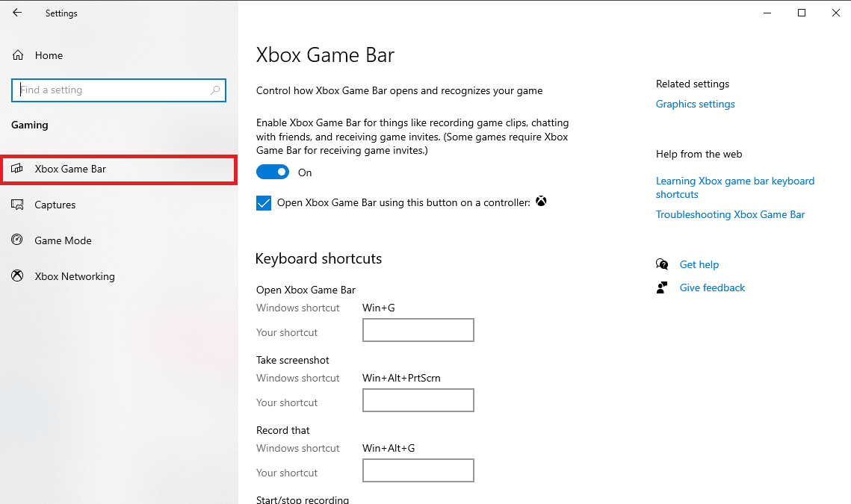This screenshot has width=851, height=504.
Task: Click the Give feedback link
Action: 712,288
